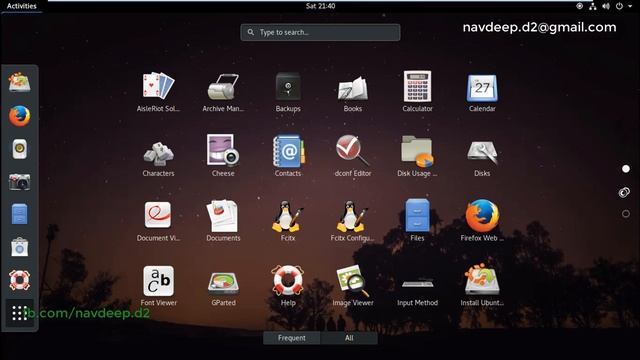Click Install Ubuntu icon atop the dock
Screen dimensions: 640x360
pyautogui.click(x=20, y=82)
